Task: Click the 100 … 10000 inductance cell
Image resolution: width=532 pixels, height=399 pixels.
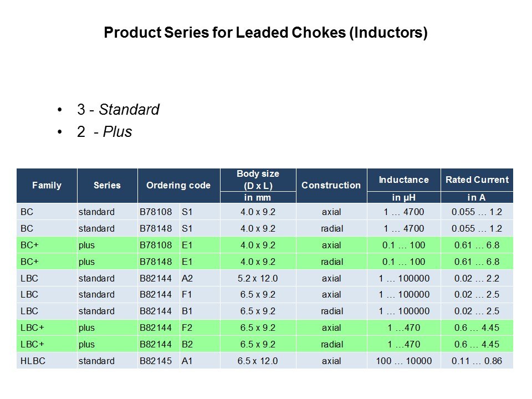Action: (403, 361)
